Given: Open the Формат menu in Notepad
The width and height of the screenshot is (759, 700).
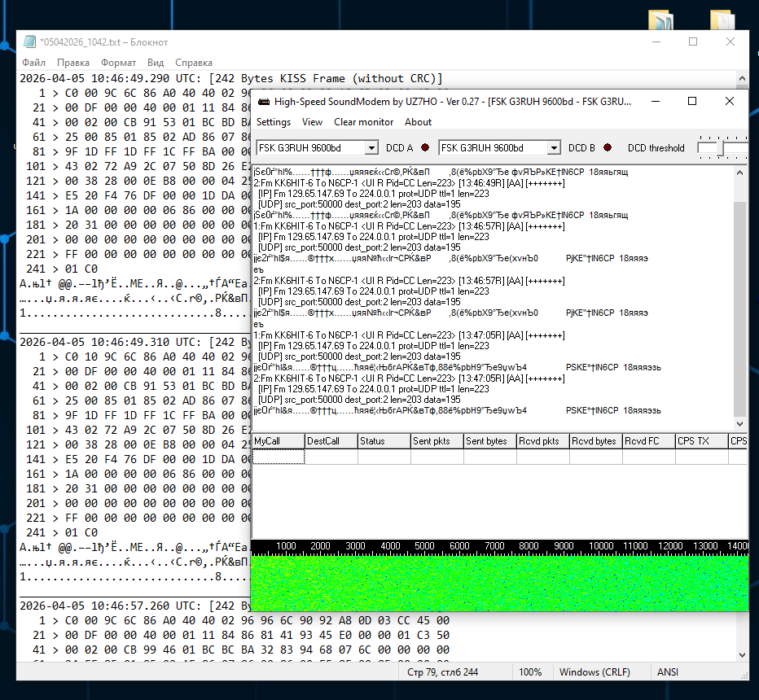Looking at the screenshot, I should [x=119, y=63].
